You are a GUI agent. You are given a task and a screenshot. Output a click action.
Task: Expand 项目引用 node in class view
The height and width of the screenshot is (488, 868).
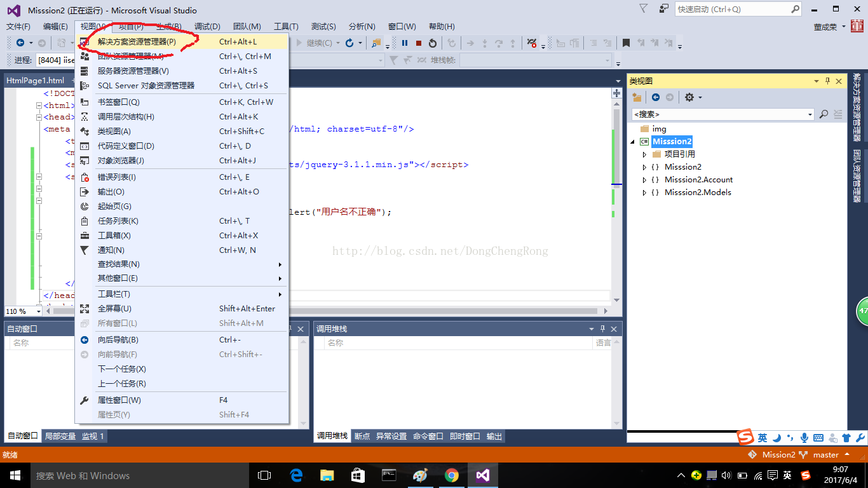click(644, 154)
